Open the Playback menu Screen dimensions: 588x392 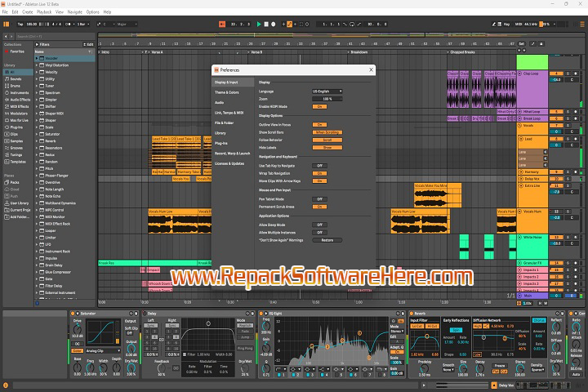(x=44, y=12)
